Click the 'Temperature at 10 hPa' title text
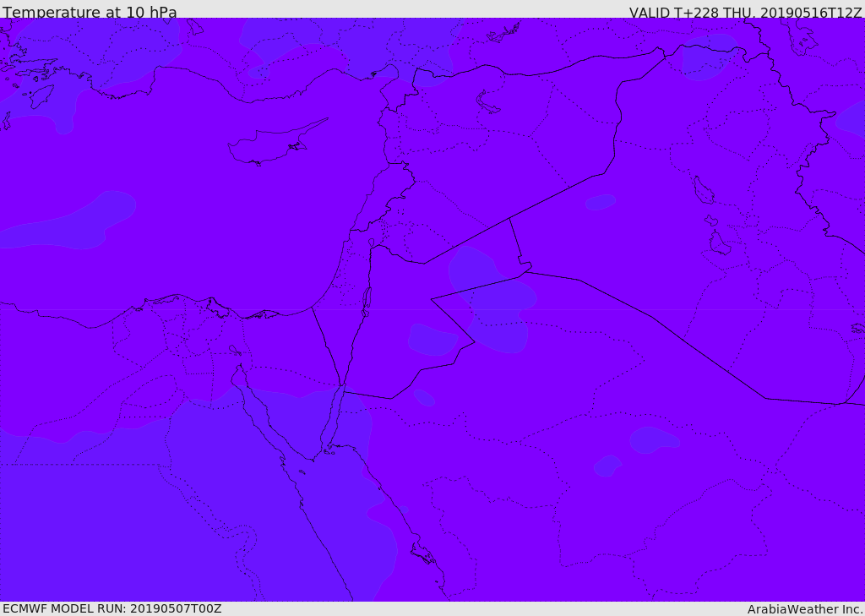Screen dimensions: 865x616 [90, 12]
